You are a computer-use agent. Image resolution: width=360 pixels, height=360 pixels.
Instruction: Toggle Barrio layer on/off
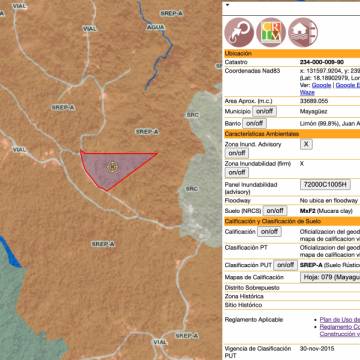(255, 124)
